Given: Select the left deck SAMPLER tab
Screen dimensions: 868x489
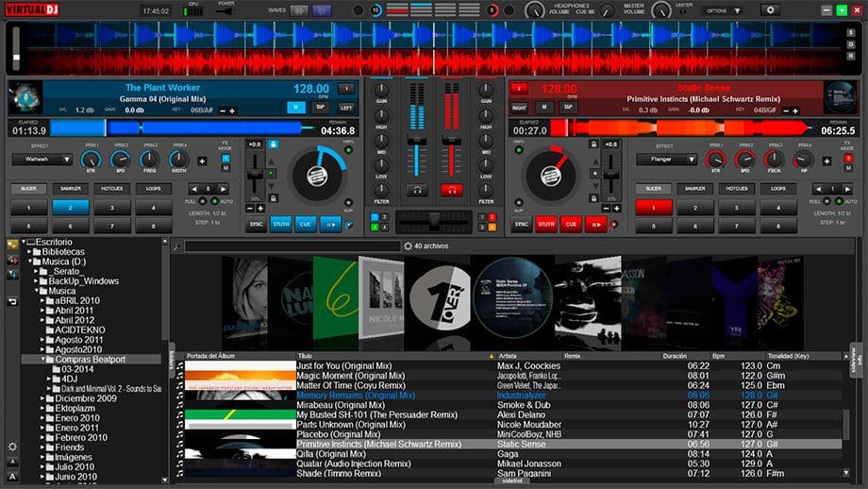Looking at the screenshot, I should (71, 189).
